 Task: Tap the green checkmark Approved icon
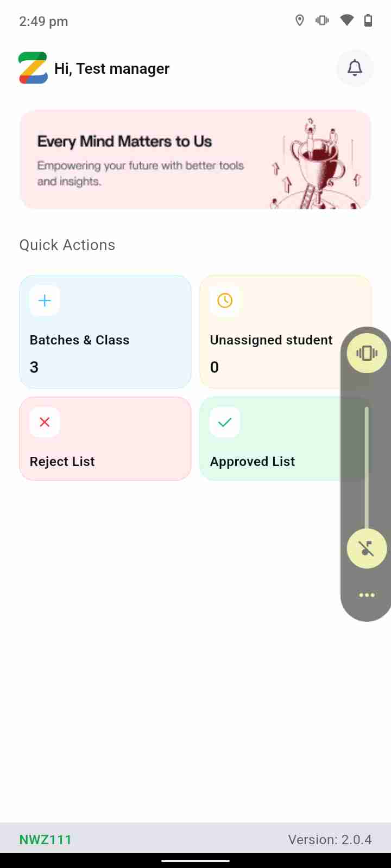tap(225, 422)
